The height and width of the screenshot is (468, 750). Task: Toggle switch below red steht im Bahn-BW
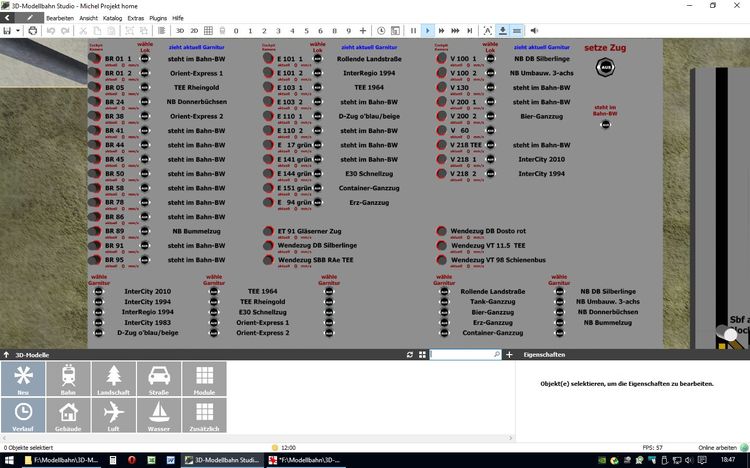pyautogui.click(x=606, y=124)
